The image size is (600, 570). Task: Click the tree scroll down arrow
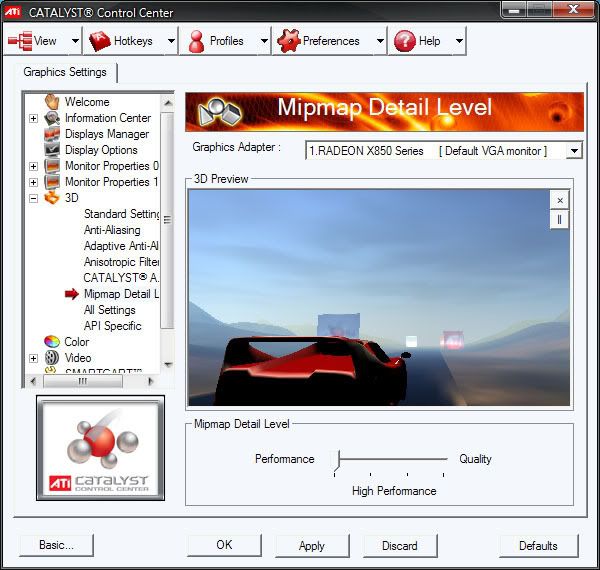[x=168, y=364]
